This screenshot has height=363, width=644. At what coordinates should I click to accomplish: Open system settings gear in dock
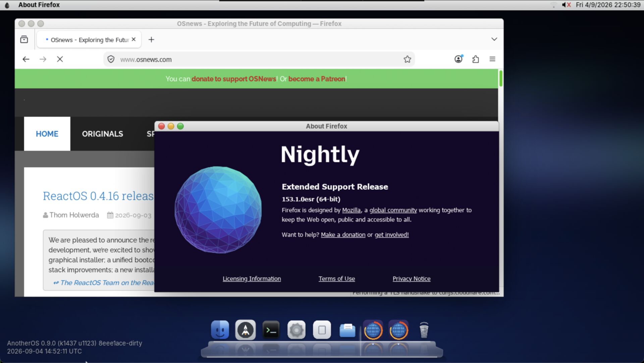pos(297,330)
